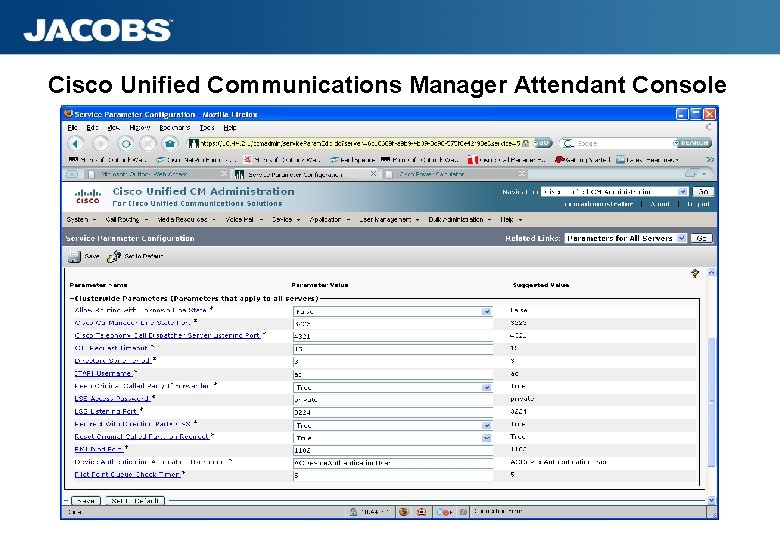Viewport: 780px width, 540px height.
Task: Open the User Management menu
Action: click(x=389, y=219)
